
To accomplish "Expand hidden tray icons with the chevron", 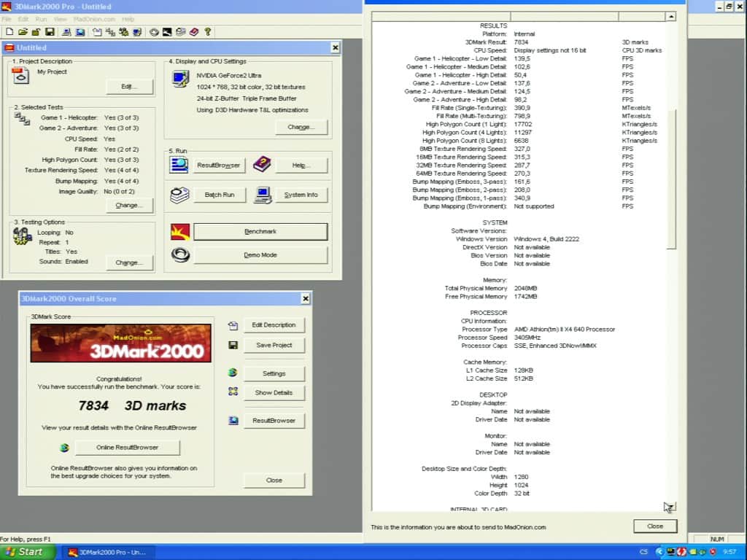I will [659, 551].
